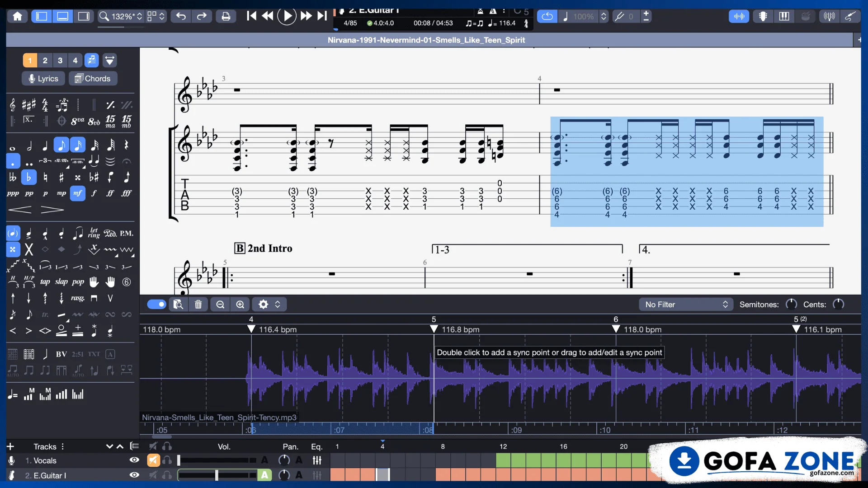This screenshot has height=488, width=868.
Task: Toggle the dotted note button
Action: click(x=13, y=161)
